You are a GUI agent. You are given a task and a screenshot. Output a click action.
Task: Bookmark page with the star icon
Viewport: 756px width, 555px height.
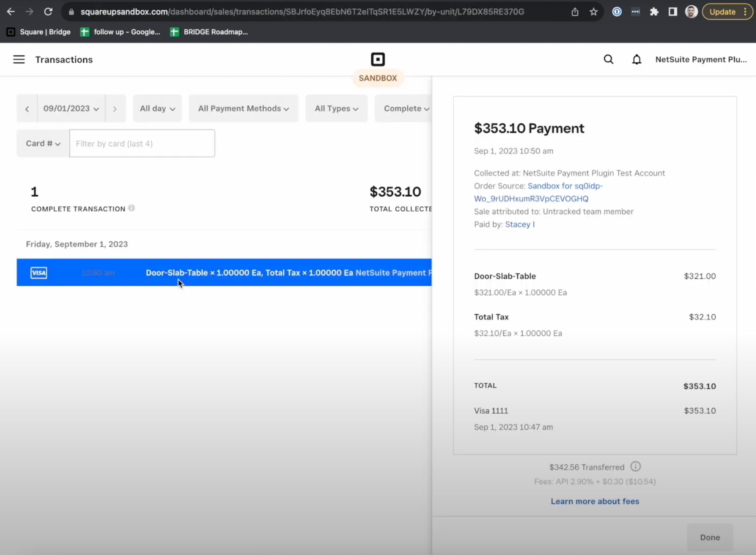593,12
